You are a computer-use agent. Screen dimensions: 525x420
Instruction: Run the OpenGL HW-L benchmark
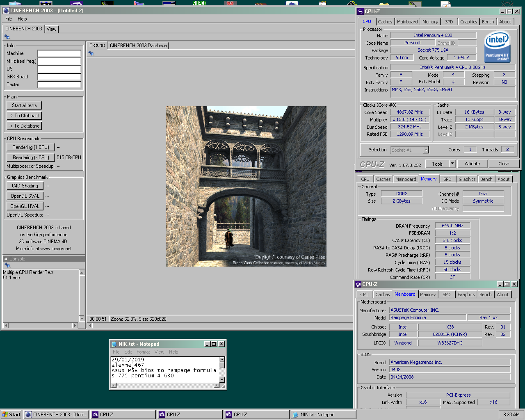click(25, 206)
